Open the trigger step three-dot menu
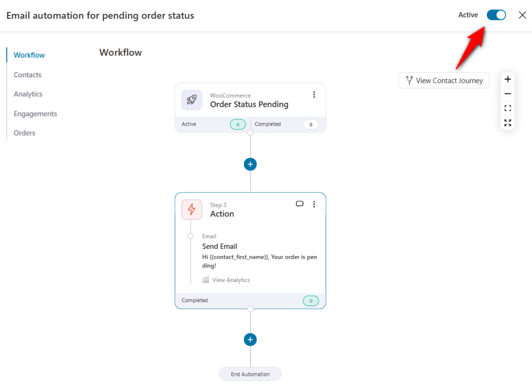Viewport: 532px width, 392px height. coord(314,94)
